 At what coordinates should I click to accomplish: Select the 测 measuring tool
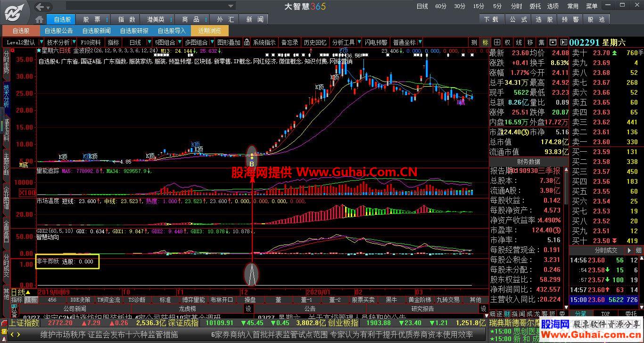click(x=474, y=42)
